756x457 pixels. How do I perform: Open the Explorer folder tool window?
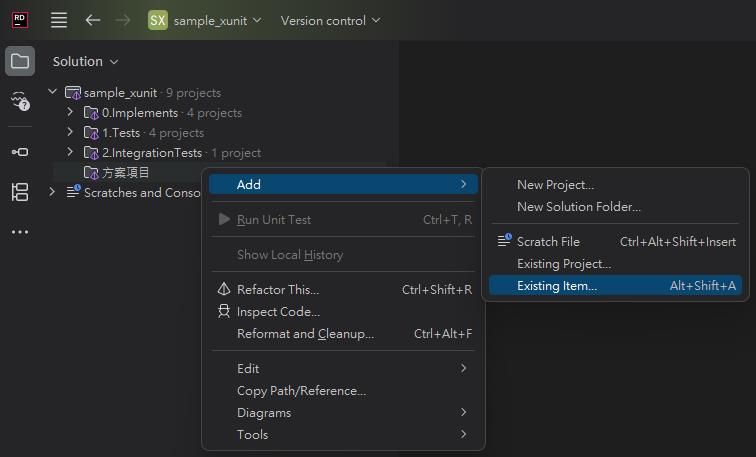20,61
